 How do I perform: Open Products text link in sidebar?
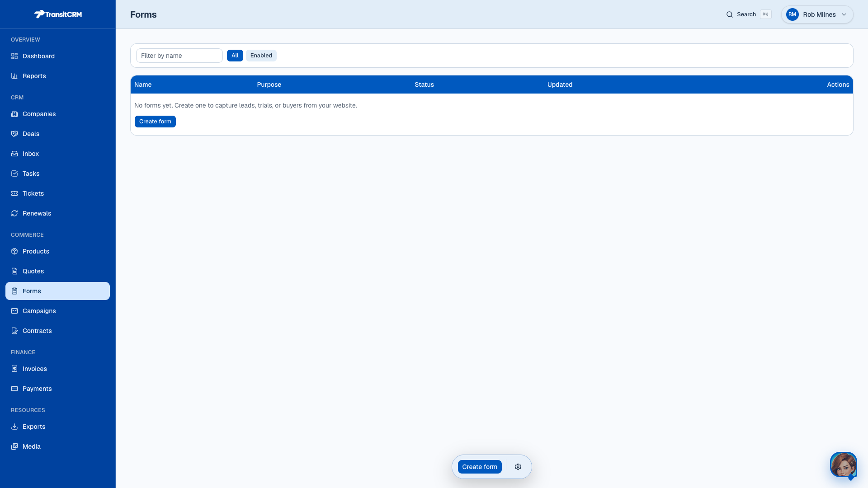(x=36, y=251)
